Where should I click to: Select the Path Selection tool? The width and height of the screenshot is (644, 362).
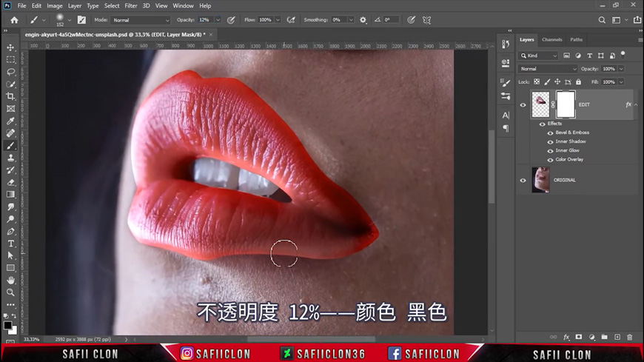coord(10,255)
